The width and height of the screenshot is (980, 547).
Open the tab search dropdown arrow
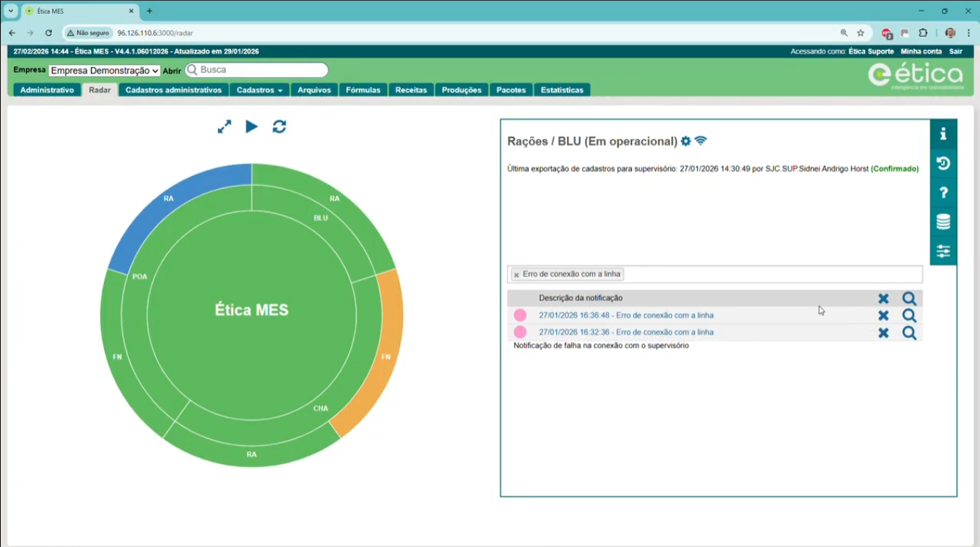(x=11, y=12)
